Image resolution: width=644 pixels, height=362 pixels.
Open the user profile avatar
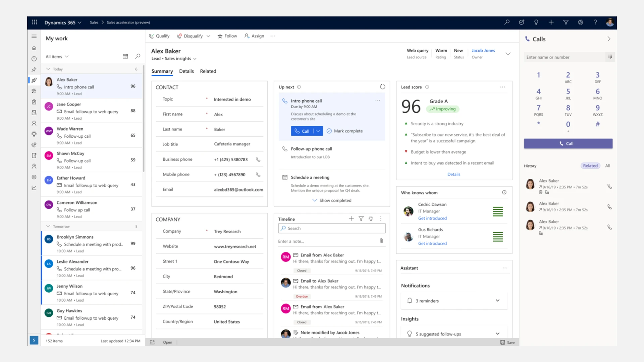click(x=610, y=22)
